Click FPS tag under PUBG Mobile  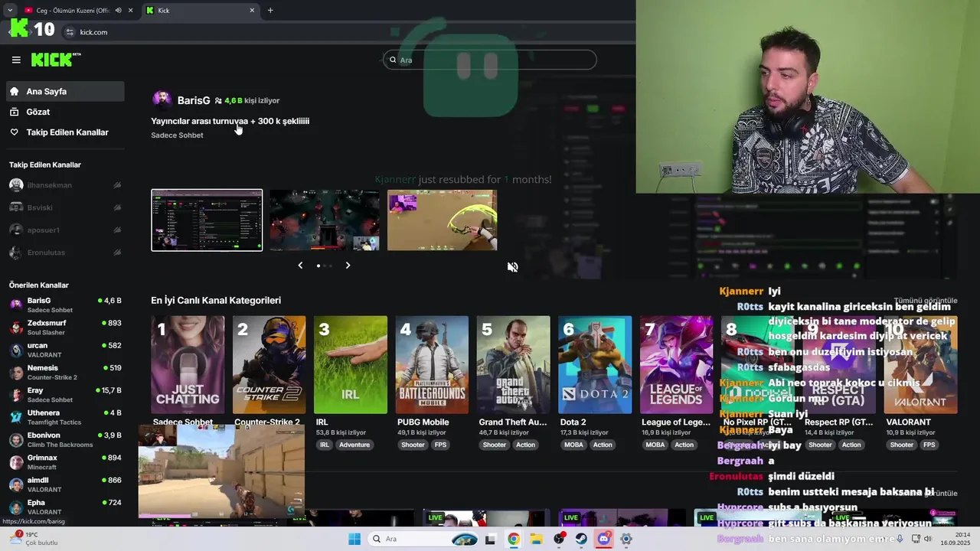[x=440, y=445]
